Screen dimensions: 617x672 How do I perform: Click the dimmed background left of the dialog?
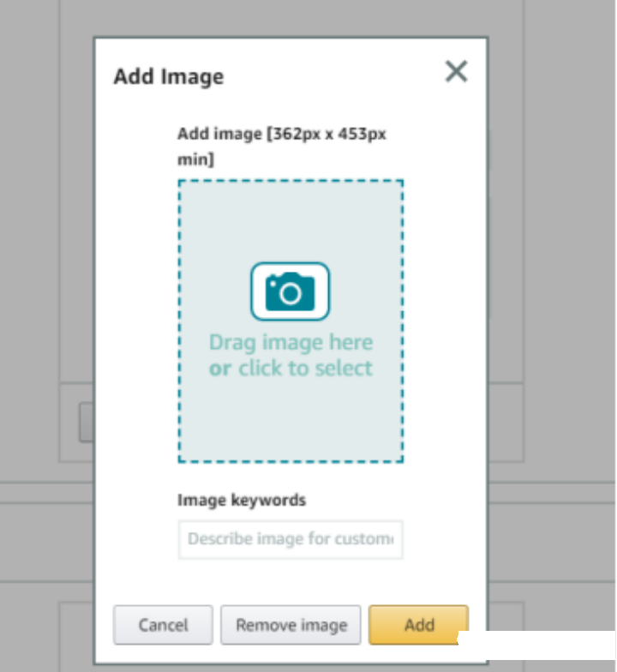[43, 257]
